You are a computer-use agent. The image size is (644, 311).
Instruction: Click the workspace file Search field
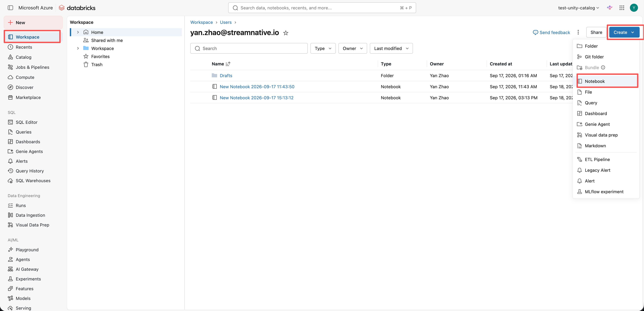(249, 48)
